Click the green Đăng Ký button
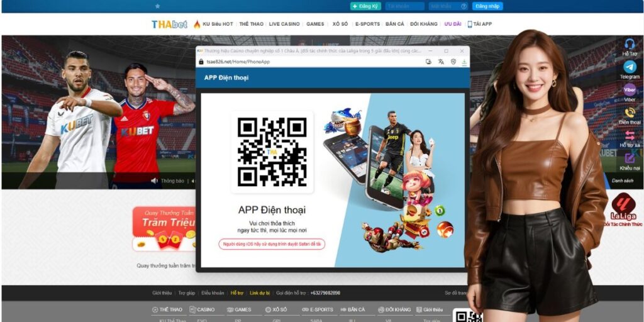Image resolution: width=644 pixels, height=322 pixels. [x=365, y=6]
